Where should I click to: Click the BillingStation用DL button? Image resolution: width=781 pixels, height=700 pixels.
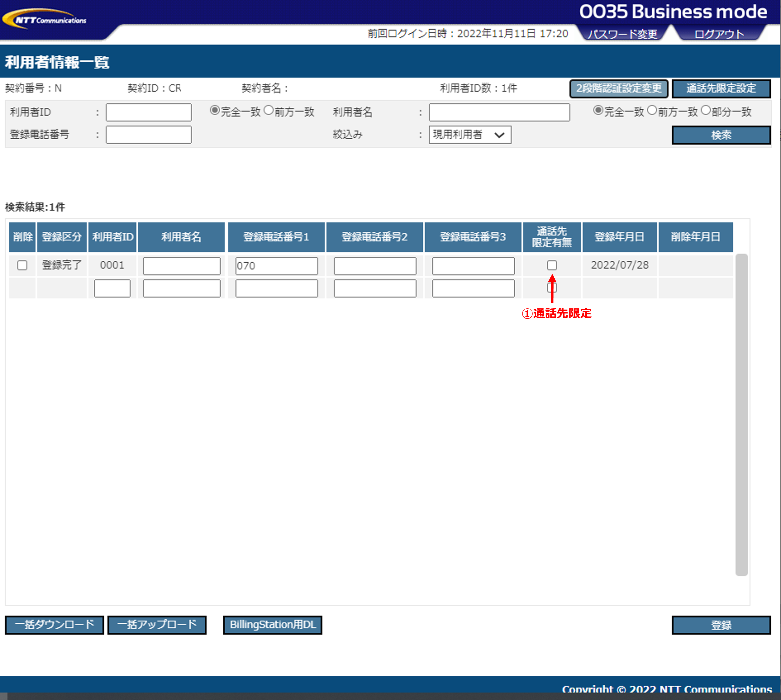[272, 625]
